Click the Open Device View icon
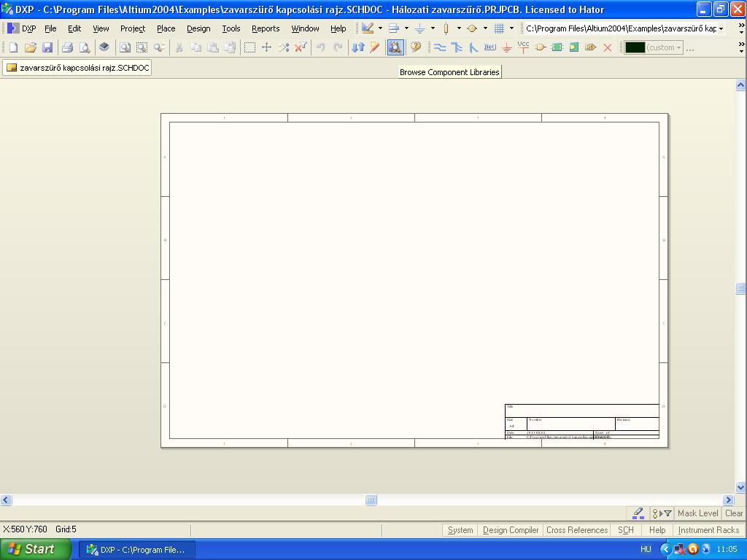Viewport: 747px width, 560px height. 104,47
